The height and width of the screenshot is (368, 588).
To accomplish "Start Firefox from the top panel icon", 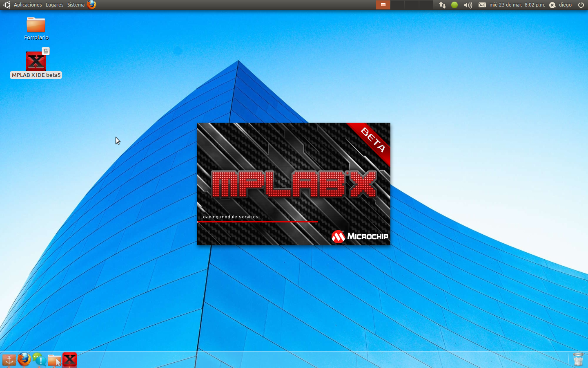I will click(x=91, y=5).
